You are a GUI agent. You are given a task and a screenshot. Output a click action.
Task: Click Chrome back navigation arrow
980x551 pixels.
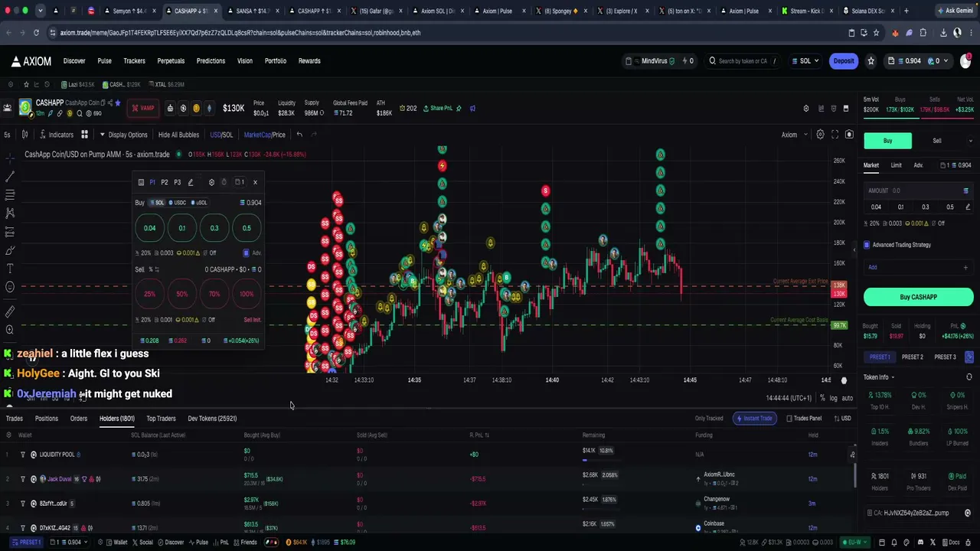pyautogui.click(x=8, y=33)
